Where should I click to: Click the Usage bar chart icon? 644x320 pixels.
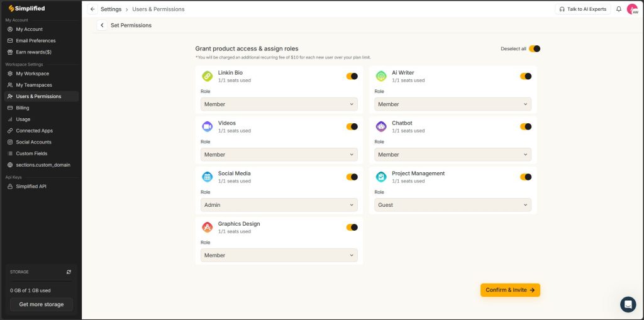tap(10, 119)
